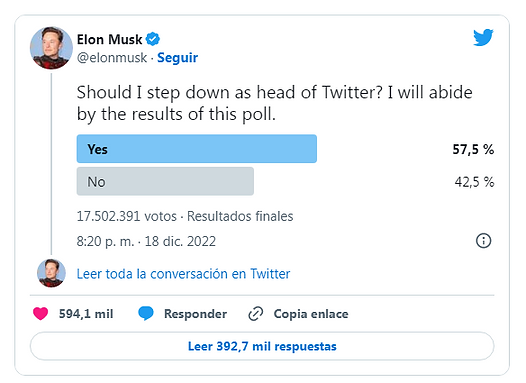
Task: Click the 594,1 mil likes count
Action: point(86,314)
